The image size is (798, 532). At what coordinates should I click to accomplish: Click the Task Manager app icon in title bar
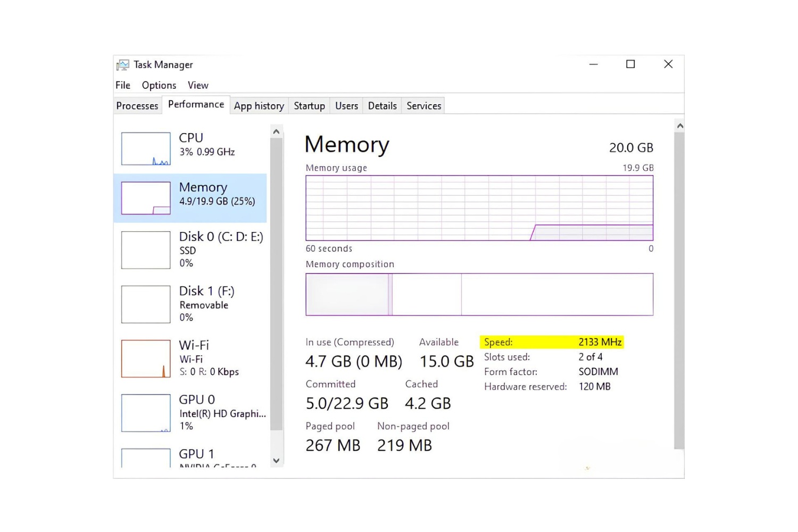[x=123, y=65]
